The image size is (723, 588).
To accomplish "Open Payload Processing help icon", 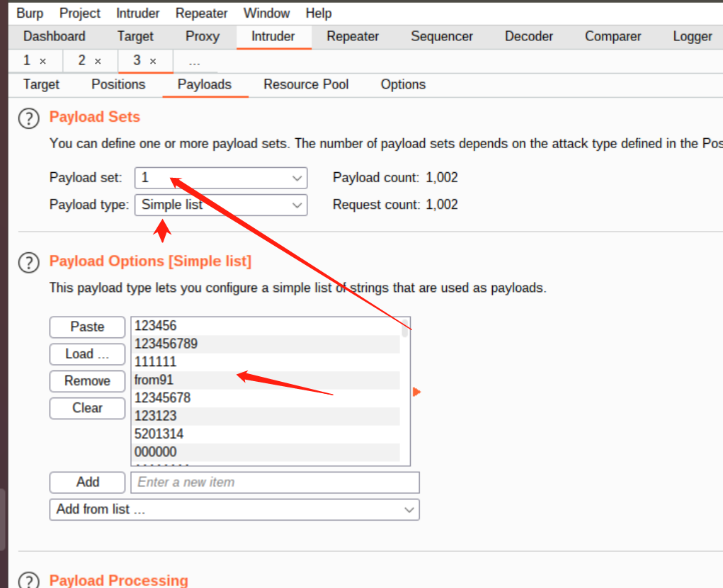I will pyautogui.click(x=28, y=580).
